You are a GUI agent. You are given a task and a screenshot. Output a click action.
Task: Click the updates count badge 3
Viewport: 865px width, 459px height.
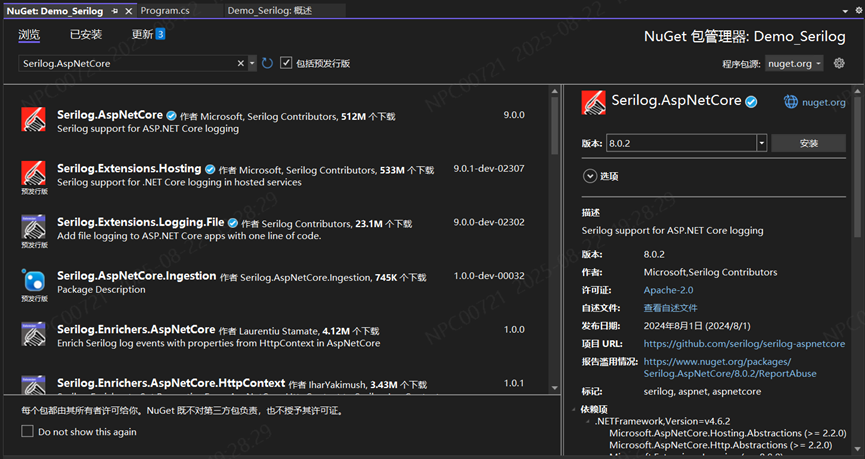pyautogui.click(x=160, y=34)
